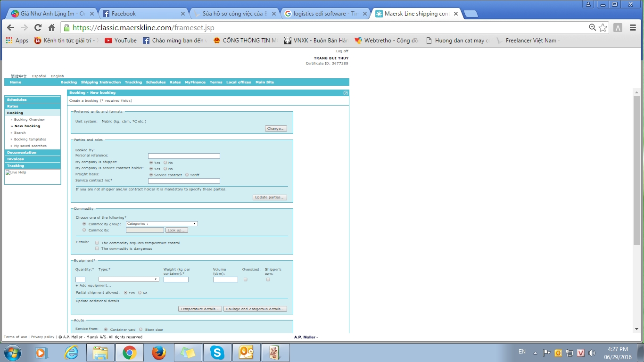Image resolution: width=644 pixels, height=362 pixels.
Task: Open Booking templates in the sidebar
Action: point(30,140)
